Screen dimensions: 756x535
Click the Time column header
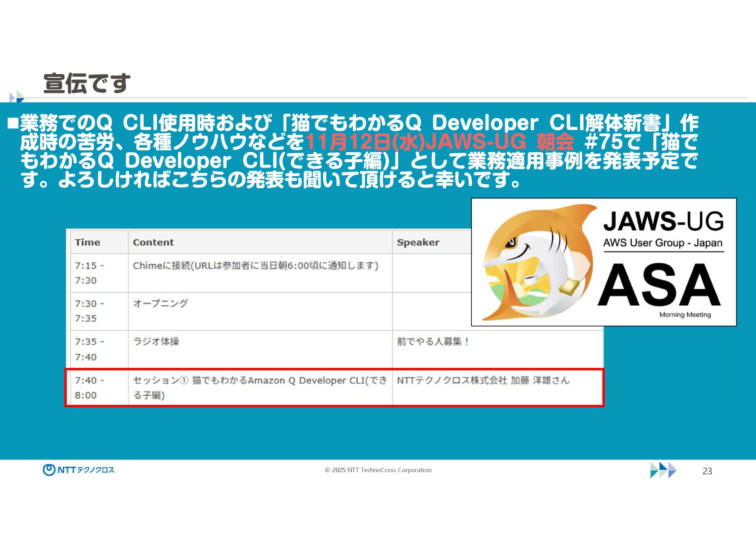point(99,242)
